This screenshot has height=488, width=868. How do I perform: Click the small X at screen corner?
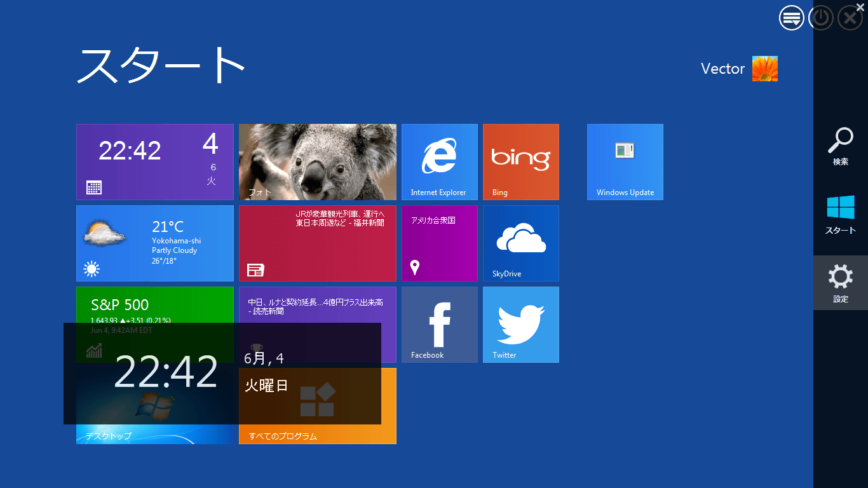(861, 6)
